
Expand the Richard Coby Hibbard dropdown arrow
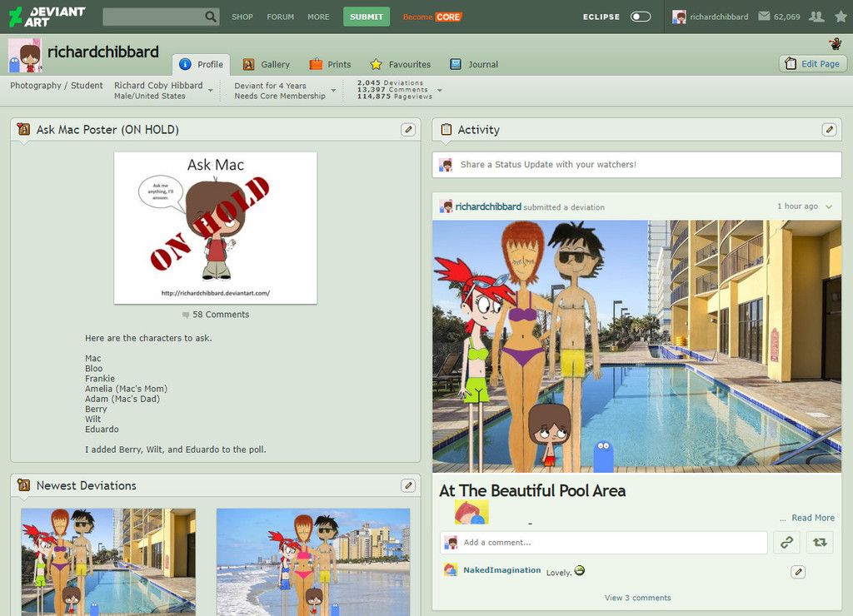[211, 91]
